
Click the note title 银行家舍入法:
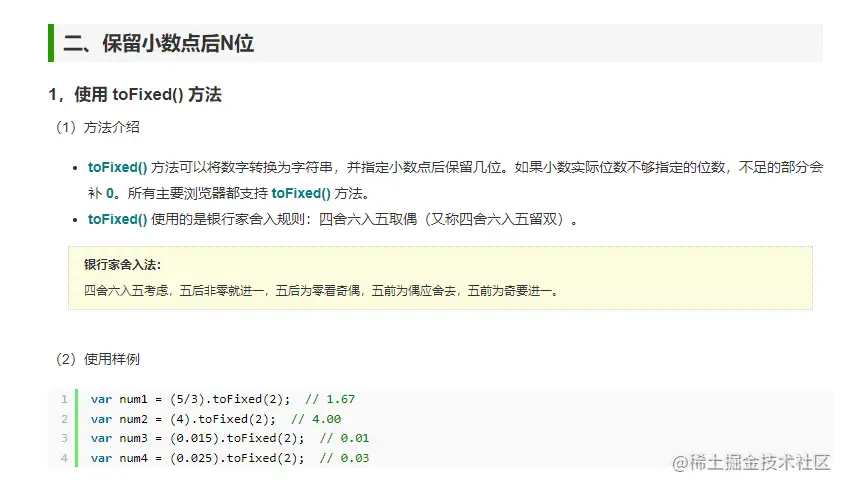(x=123, y=265)
